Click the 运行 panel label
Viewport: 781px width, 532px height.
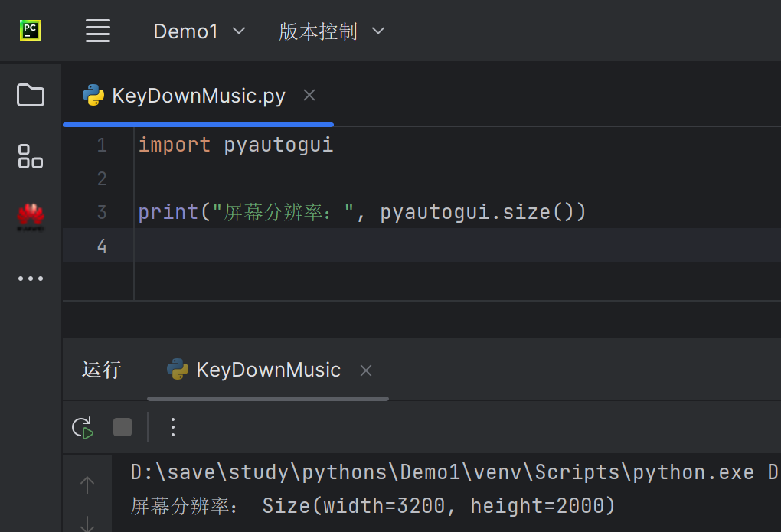point(102,370)
